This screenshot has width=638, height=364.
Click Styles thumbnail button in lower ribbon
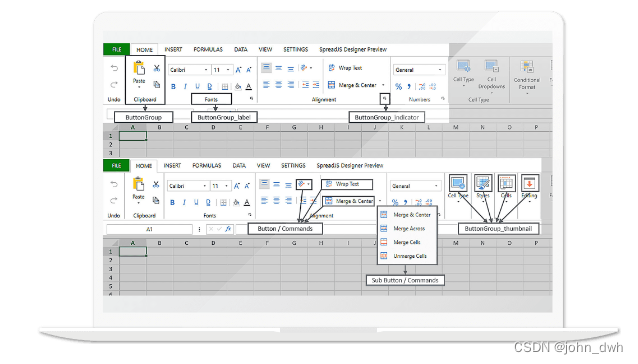[x=483, y=183]
